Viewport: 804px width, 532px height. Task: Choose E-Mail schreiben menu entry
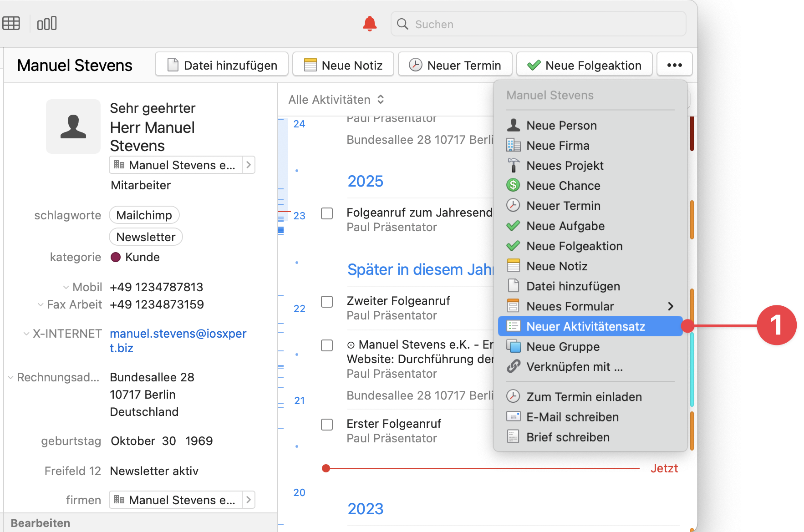(572, 417)
